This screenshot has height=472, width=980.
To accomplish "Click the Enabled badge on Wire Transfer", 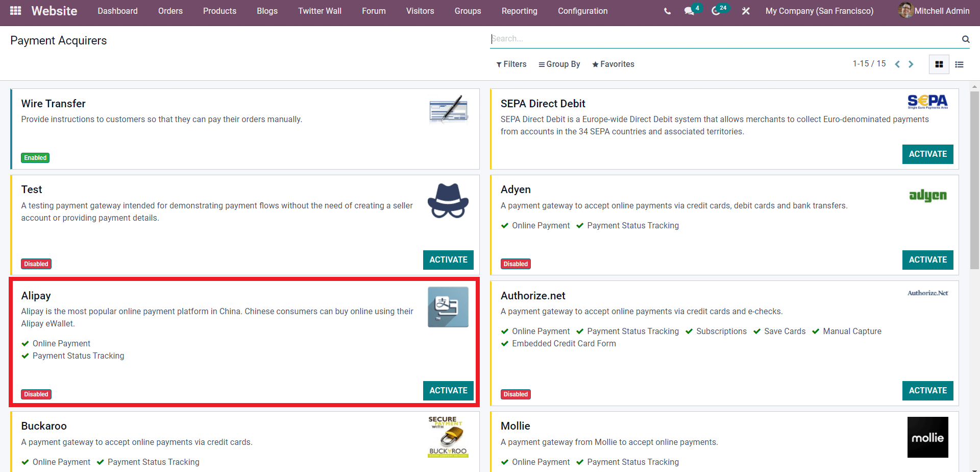I will click(35, 158).
